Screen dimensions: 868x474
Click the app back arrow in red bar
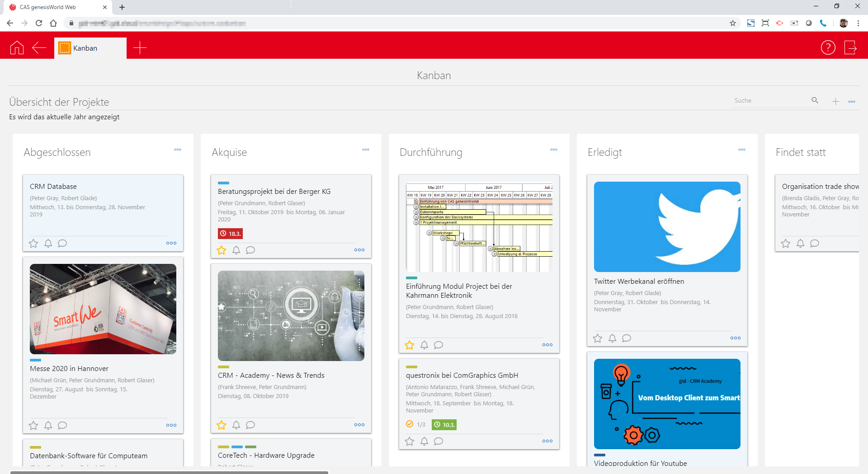pos(39,47)
